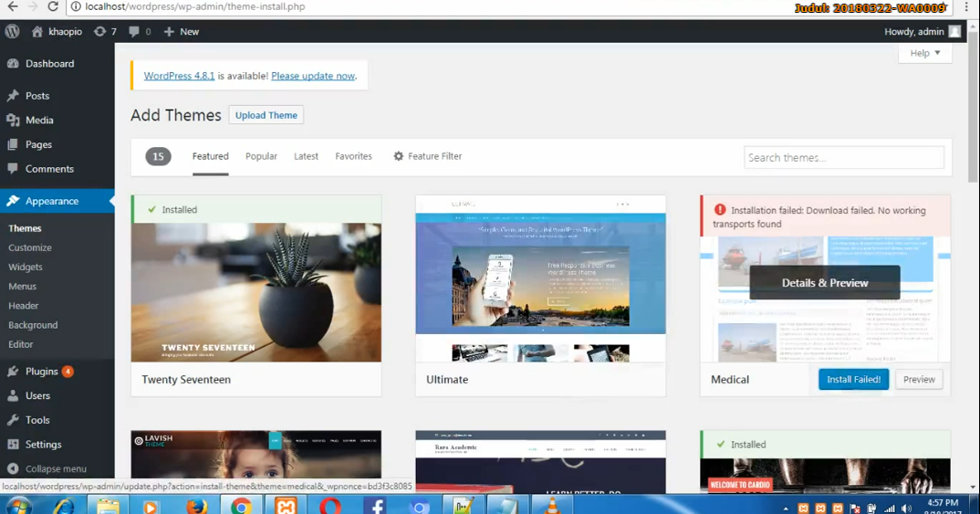Open Opera browser from taskbar
The width and height of the screenshot is (980, 514).
(x=330, y=505)
